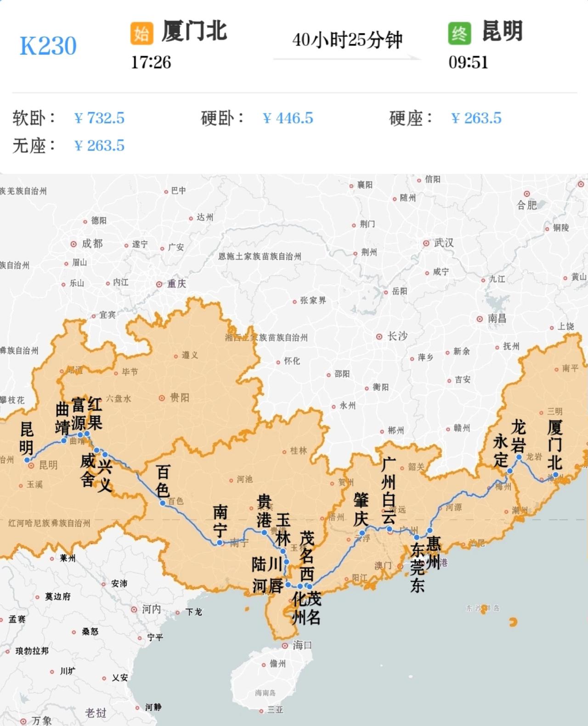The height and width of the screenshot is (726, 588).
Task: Click the 惠州 station dot on map
Action: [430, 530]
